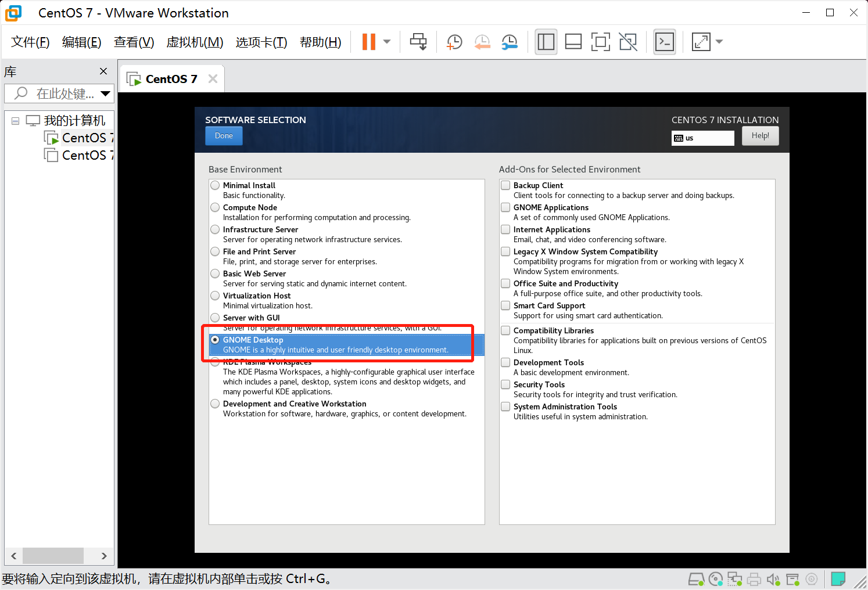Open the 选项卡(T) menu
This screenshot has width=868, height=590.
coord(261,42)
